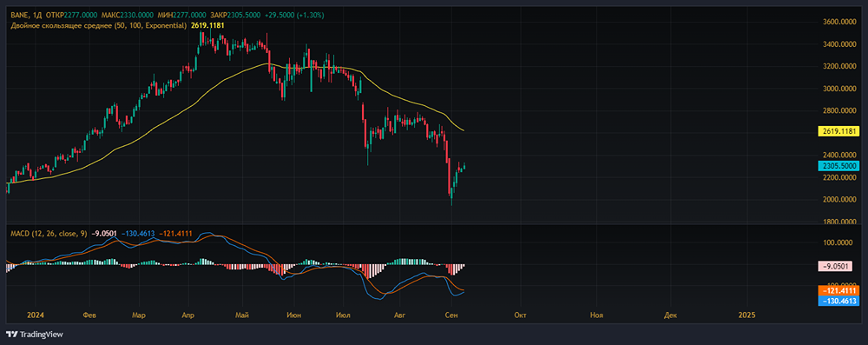The image size is (868, 345).
Task: Click the 1800.0000 price axis label
Action: coord(840,222)
